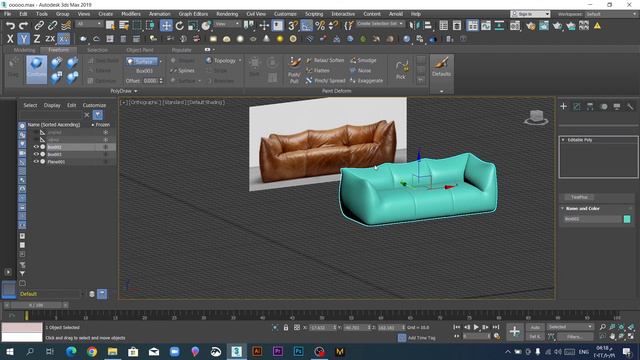Open Select by Name dialog icon
The height and width of the screenshot is (360, 640).
pyautogui.click(x=123, y=26)
